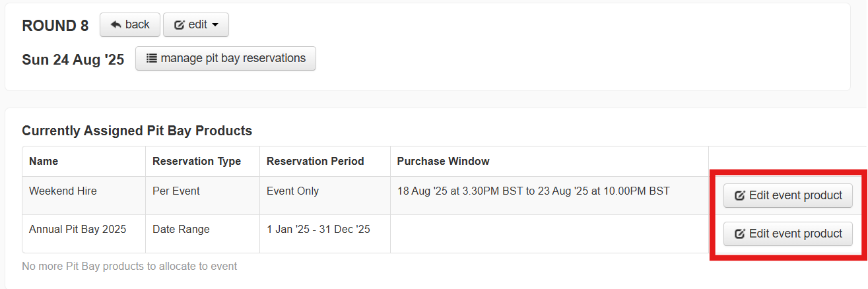
Task: Click the Reservation Type column header
Action: click(x=197, y=161)
